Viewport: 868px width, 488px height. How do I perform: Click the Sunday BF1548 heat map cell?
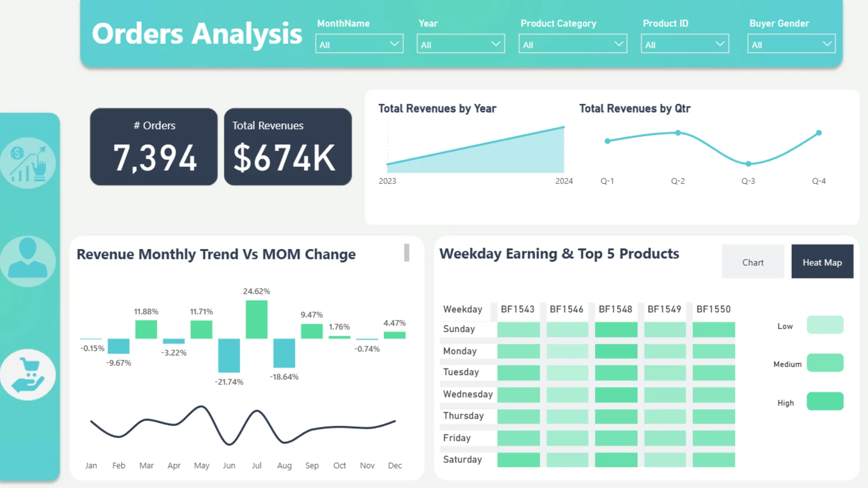[x=616, y=329]
